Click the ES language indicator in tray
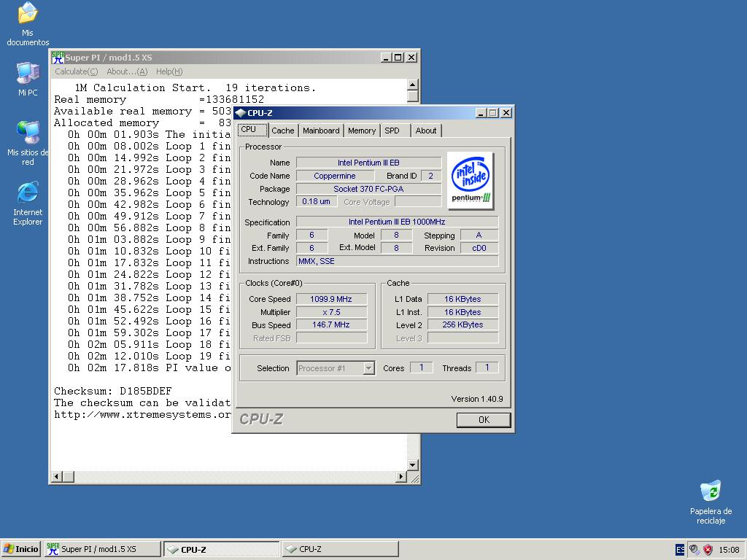Image resolution: width=747 pixels, height=560 pixels. point(680,550)
